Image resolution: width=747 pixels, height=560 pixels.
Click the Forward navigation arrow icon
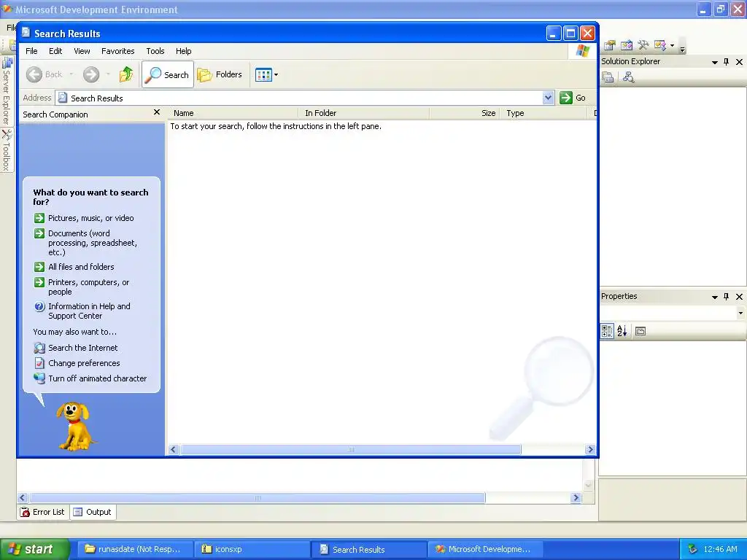point(91,74)
